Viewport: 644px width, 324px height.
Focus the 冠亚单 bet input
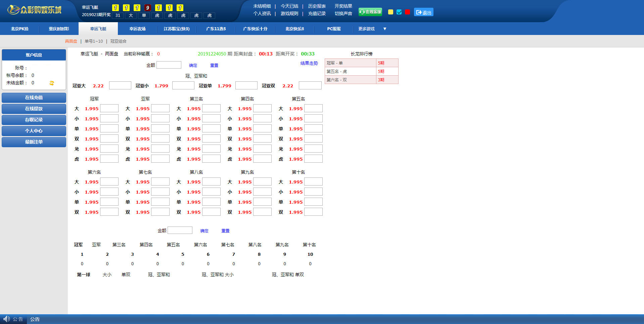[246, 85]
